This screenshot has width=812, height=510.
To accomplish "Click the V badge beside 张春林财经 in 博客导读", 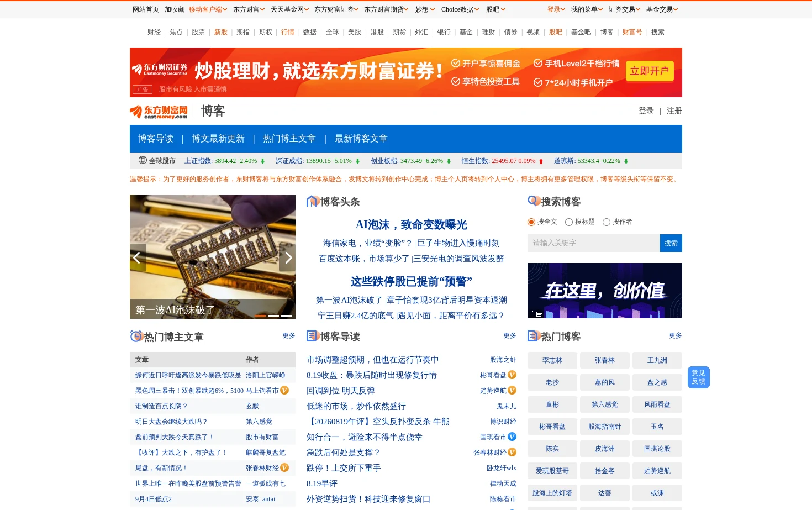I will point(512,452).
